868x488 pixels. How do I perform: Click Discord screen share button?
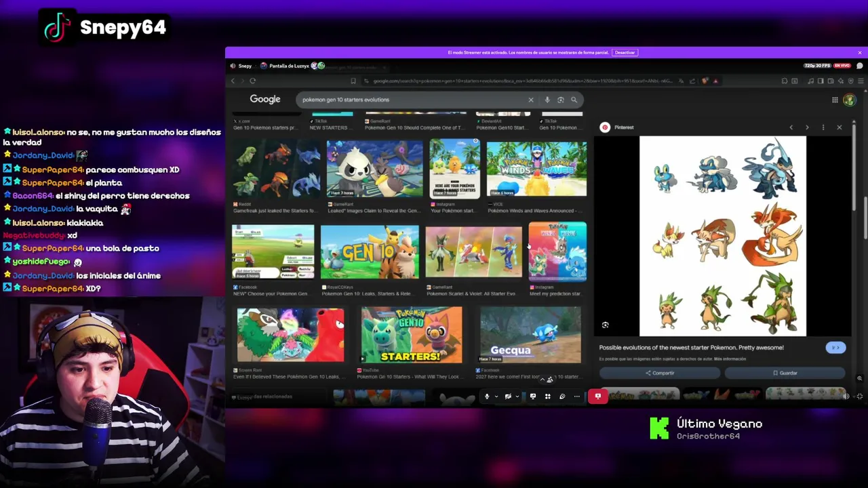coord(533,396)
